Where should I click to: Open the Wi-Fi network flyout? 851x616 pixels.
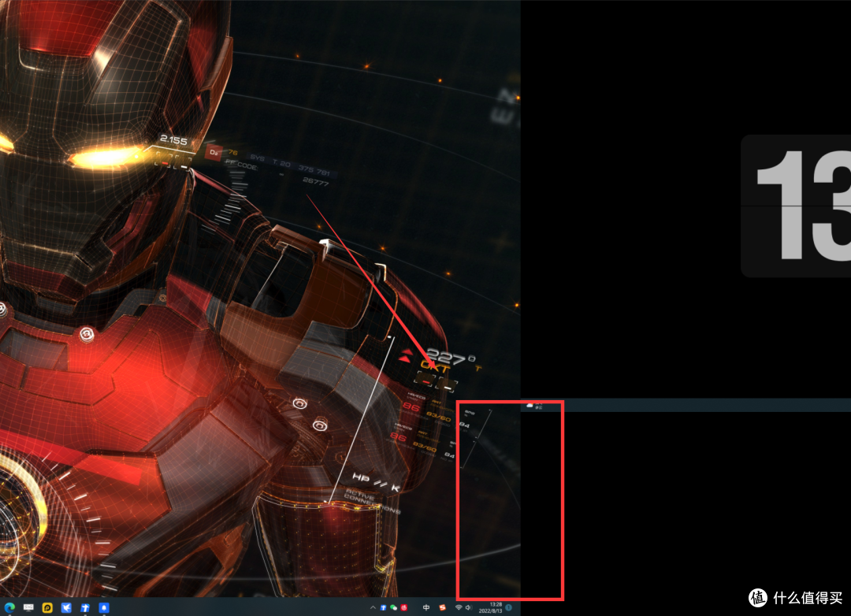[x=459, y=607]
